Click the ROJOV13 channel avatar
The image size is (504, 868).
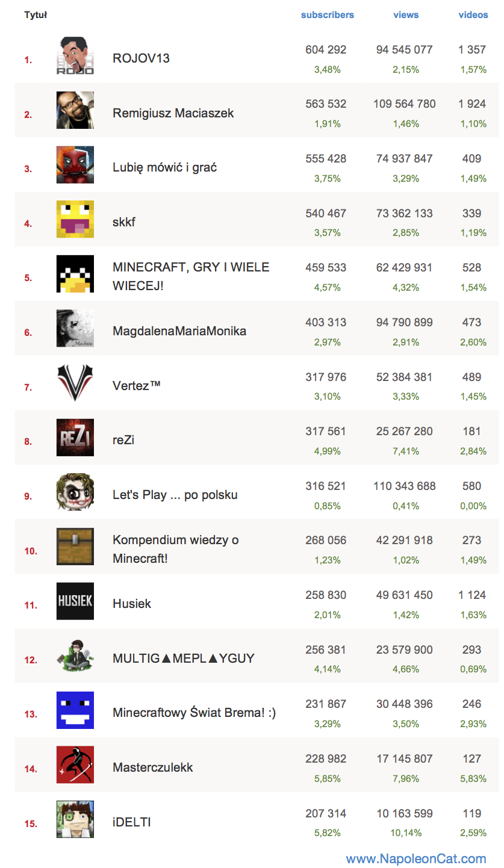pyautogui.click(x=75, y=56)
